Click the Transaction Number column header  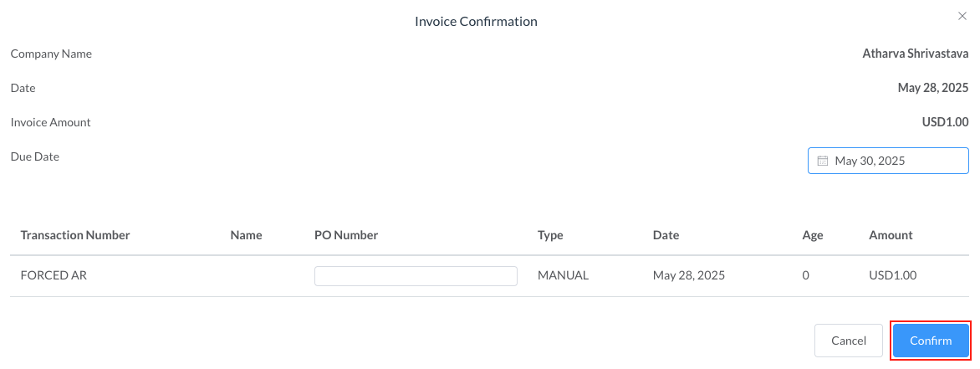point(75,235)
